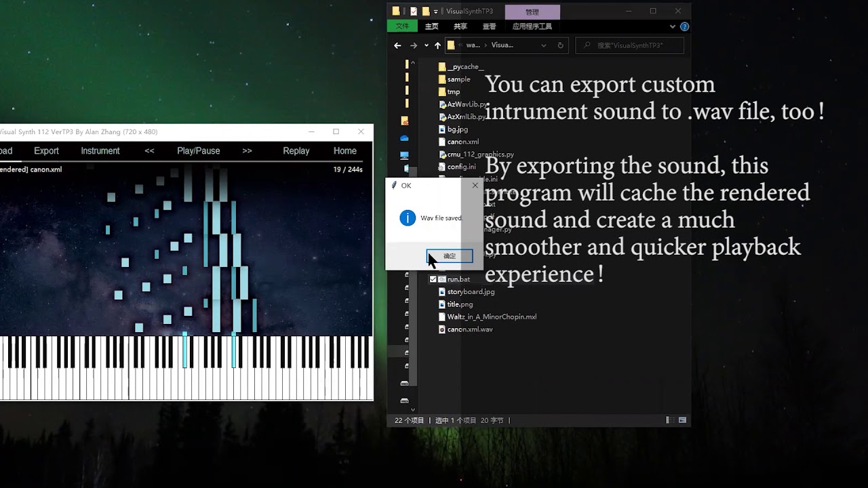
Task: Switch to the 主页 ribbon tab
Action: 432,26
